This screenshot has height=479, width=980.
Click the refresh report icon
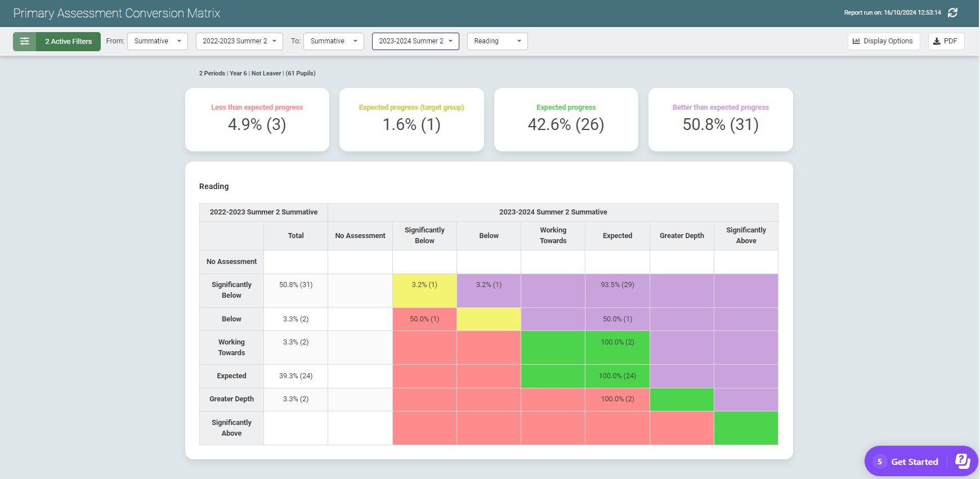952,12
